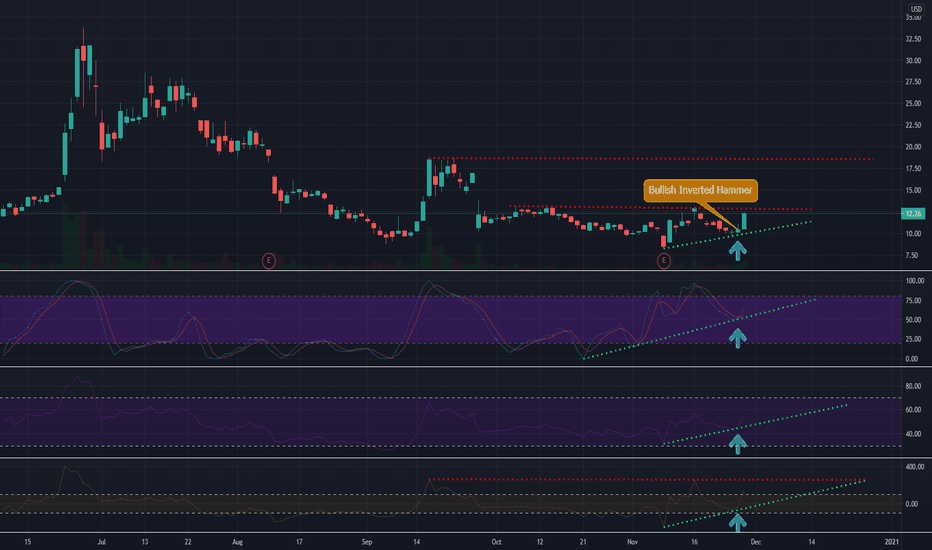Click the Bullish Inverted Hammer callout label

click(700, 190)
